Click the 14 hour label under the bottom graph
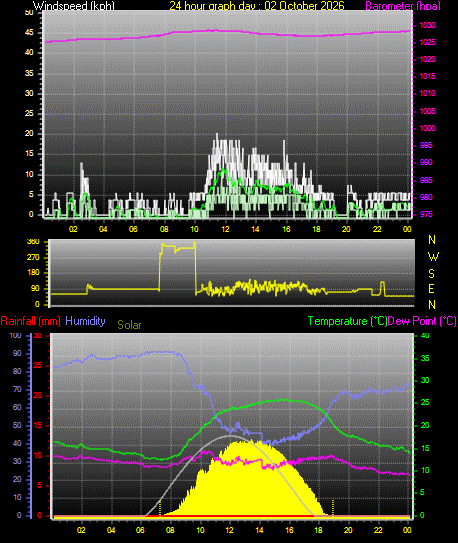 pos(259,530)
